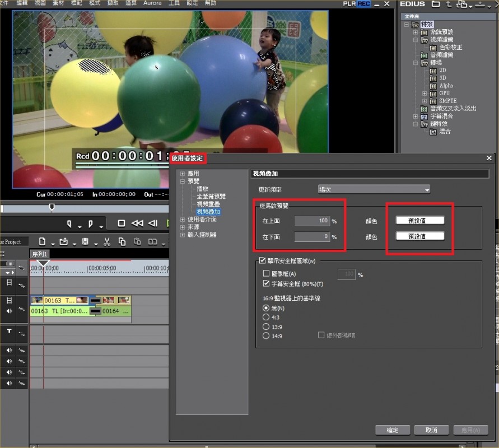499x448 pixels.
Task: Click the Rewind double-arrow button
Action: tap(137, 223)
